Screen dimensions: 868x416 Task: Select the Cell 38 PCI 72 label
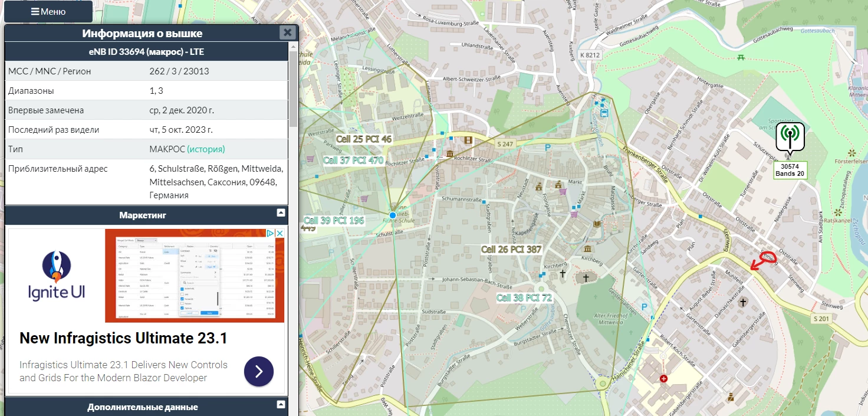(x=524, y=298)
